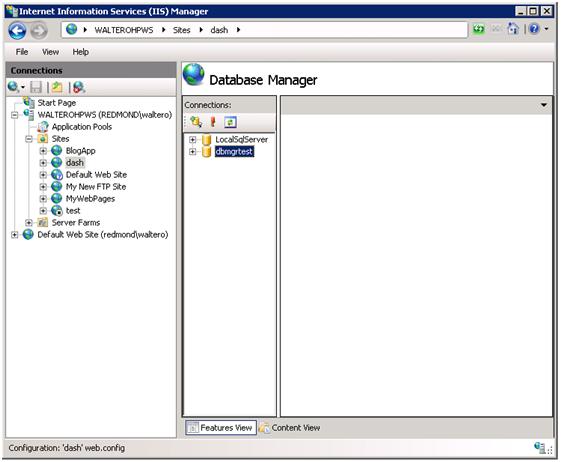Click the create new connection globe icon
Viewport: 561px width, 462px height.
[x=13, y=87]
